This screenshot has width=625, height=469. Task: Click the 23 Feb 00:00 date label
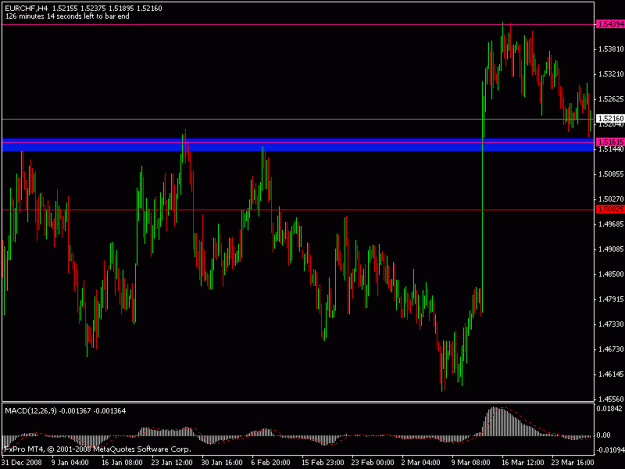point(372,462)
